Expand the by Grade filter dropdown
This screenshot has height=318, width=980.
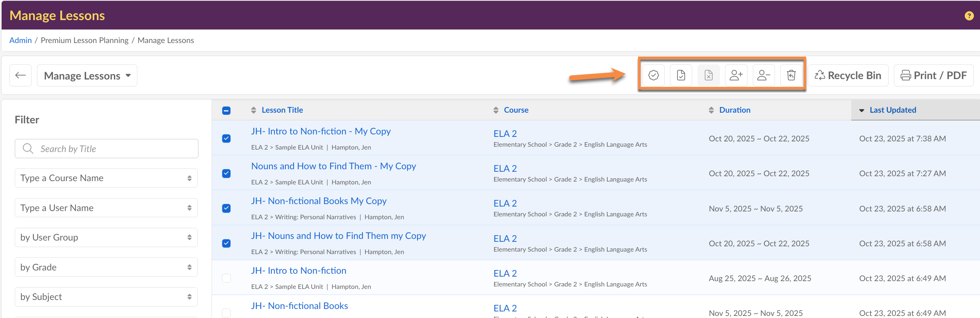click(106, 267)
